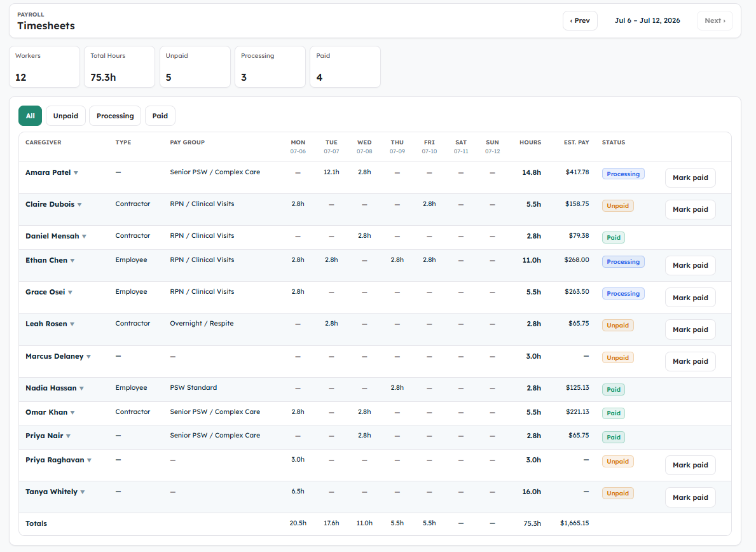Select the All filter tab

pos(31,116)
